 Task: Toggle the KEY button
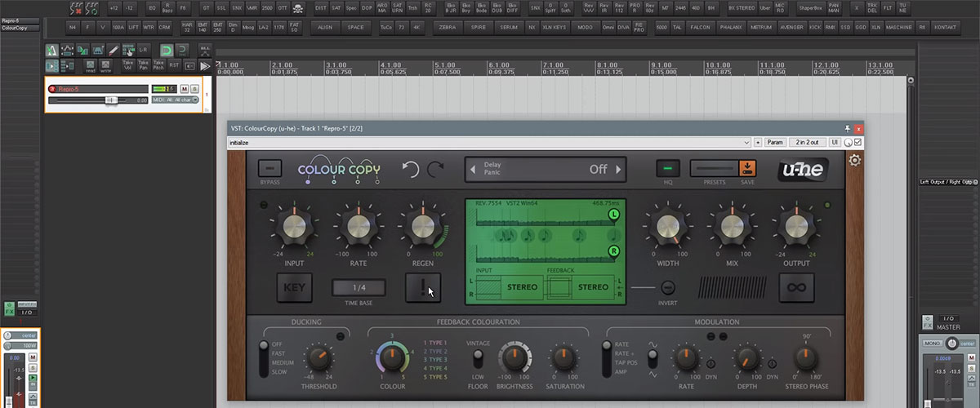point(293,287)
